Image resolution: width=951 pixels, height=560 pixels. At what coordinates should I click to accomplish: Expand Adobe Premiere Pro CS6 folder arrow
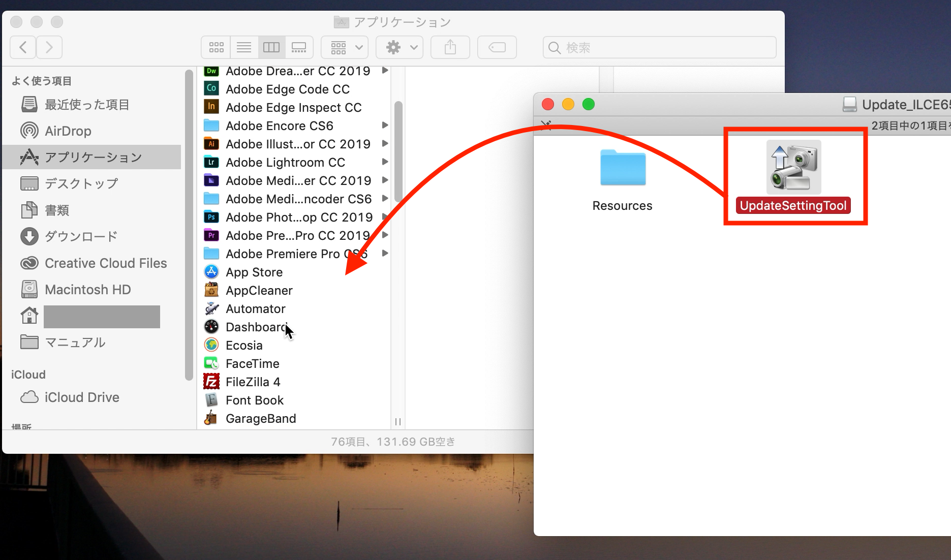pyautogui.click(x=385, y=253)
